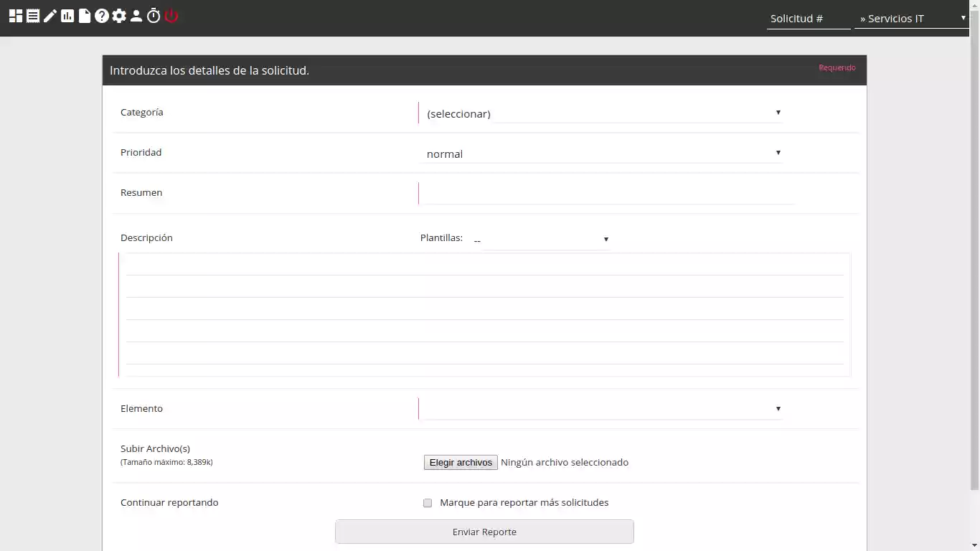Open the stopwatch timer icon
The width and height of the screenshot is (980, 551).
[x=153, y=15]
